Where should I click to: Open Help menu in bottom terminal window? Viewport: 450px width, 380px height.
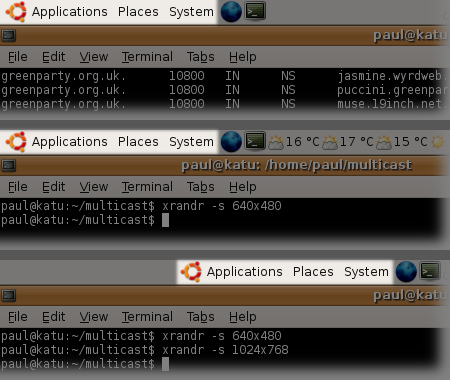coord(243,317)
